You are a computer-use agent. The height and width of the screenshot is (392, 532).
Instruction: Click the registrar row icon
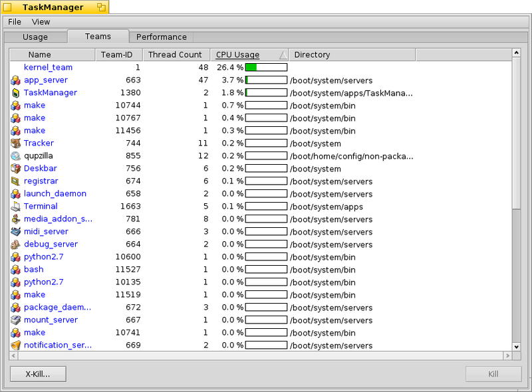coord(15,181)
